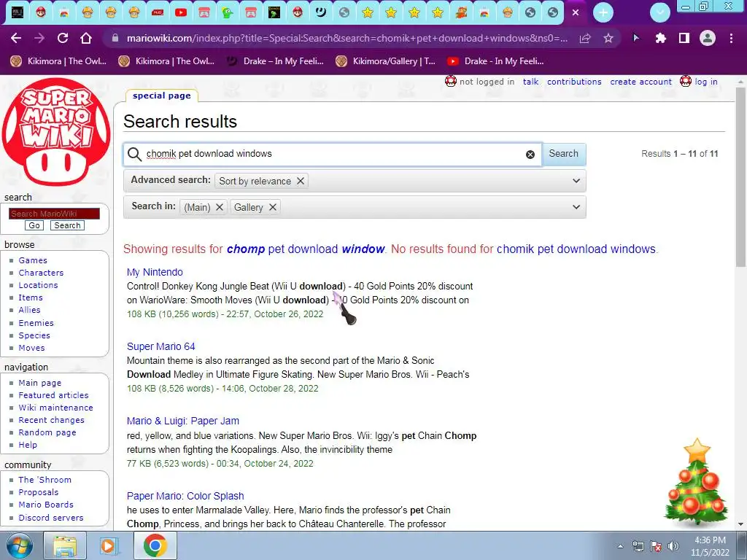Viewport: 747px width, 560px height.
Task: Switch to the green dinosaur icon tab
Action: click(228, 12)
